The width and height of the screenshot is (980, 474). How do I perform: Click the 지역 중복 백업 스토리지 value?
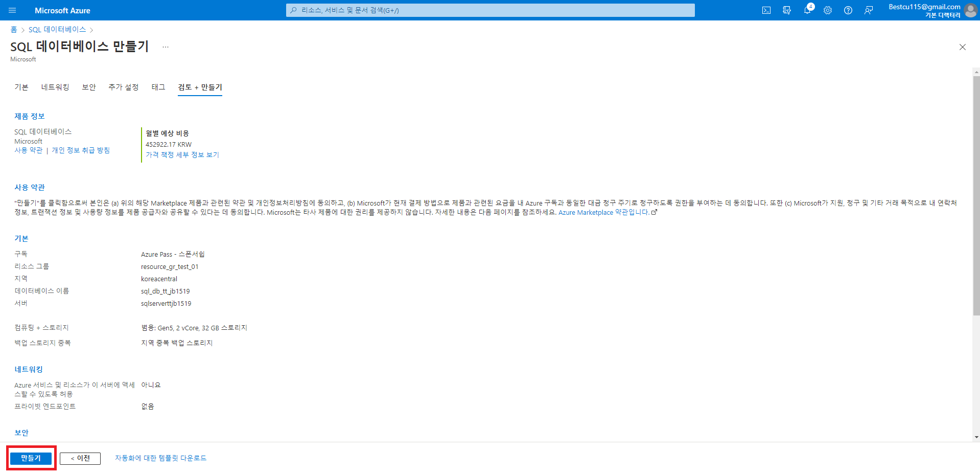177,343
